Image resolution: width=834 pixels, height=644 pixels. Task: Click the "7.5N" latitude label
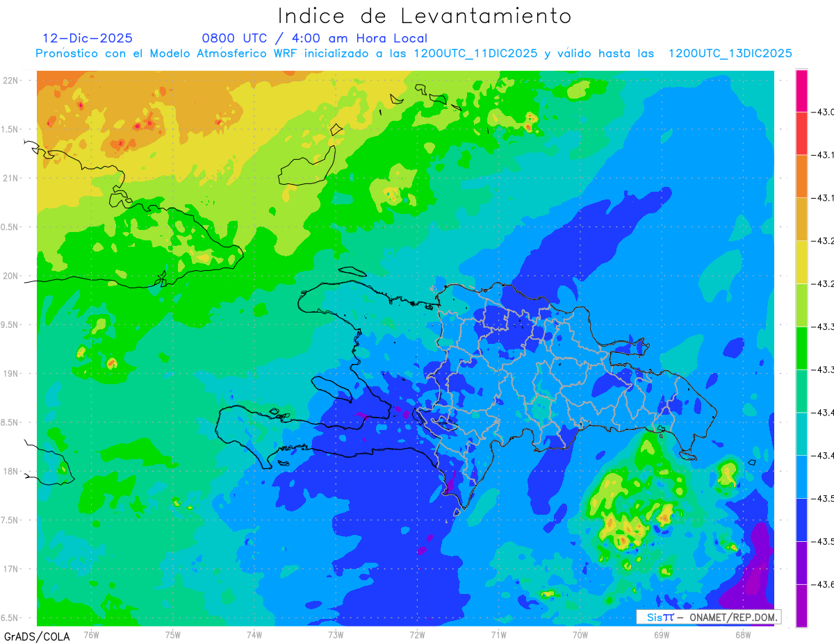(x=10, y=520)
